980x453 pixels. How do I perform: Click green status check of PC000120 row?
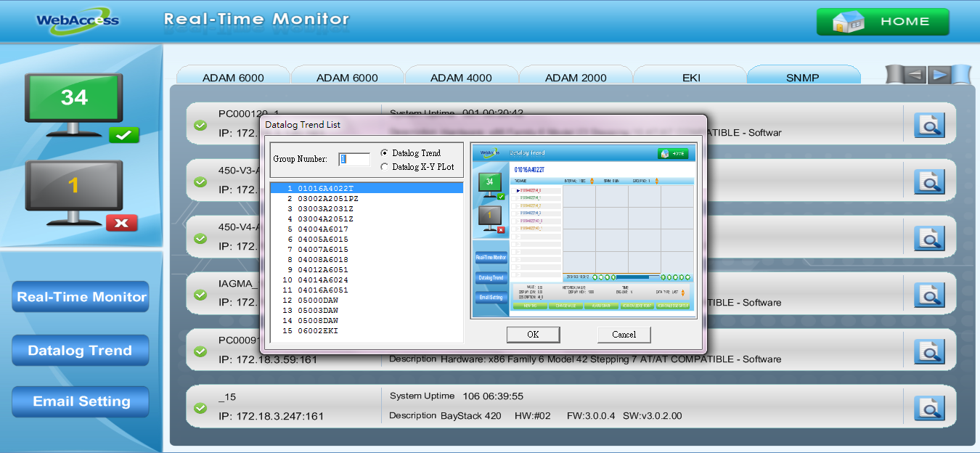pyautogui.click(x=200, y=125)
